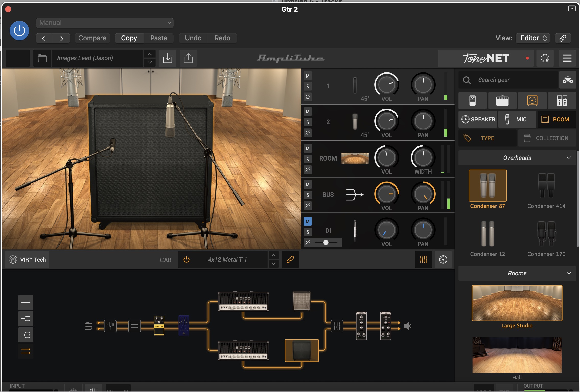Click the DI jack cable icon

pos(355,230)
